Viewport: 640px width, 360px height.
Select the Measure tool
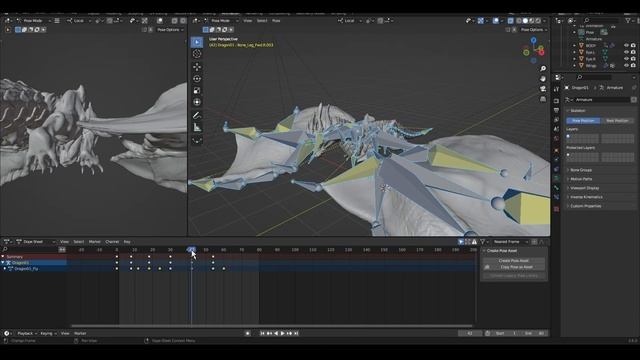[x=197, y=127]
